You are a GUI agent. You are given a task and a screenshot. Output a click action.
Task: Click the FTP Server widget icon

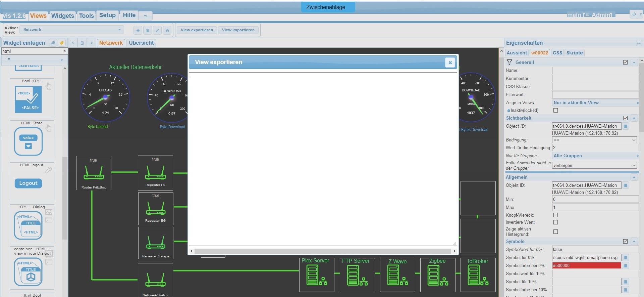357,275
